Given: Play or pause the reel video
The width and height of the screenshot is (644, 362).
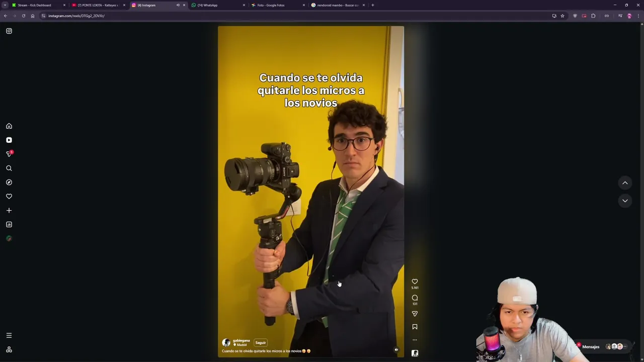Looking at the screenshot, I should coord(311,192).
